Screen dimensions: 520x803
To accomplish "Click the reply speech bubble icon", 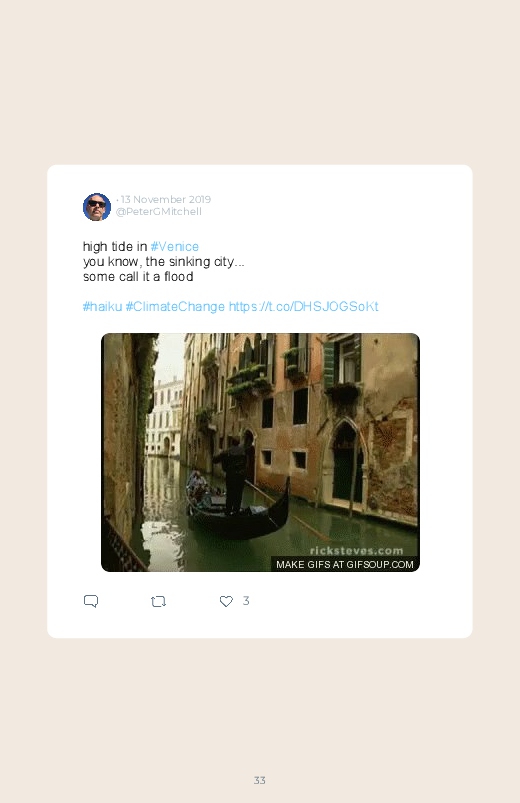I will point(91,601).
